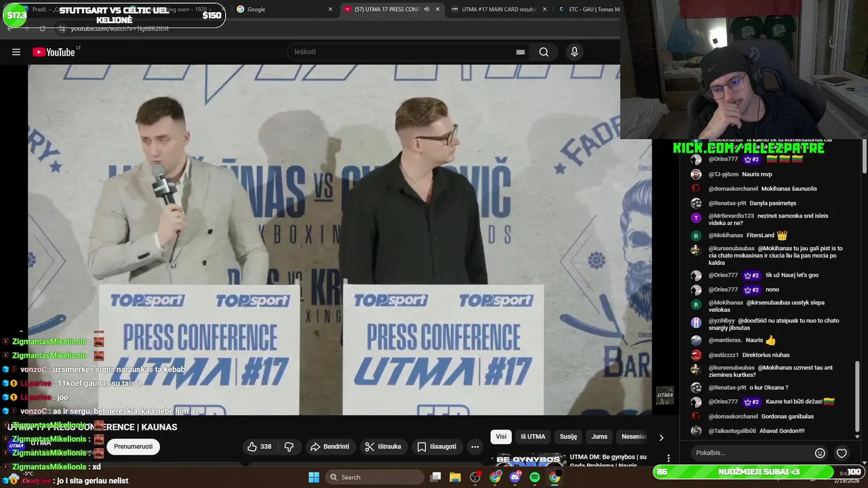868x488 pixels.
Task: Open Task View on the taskbar
Action: tap(436, 477)
